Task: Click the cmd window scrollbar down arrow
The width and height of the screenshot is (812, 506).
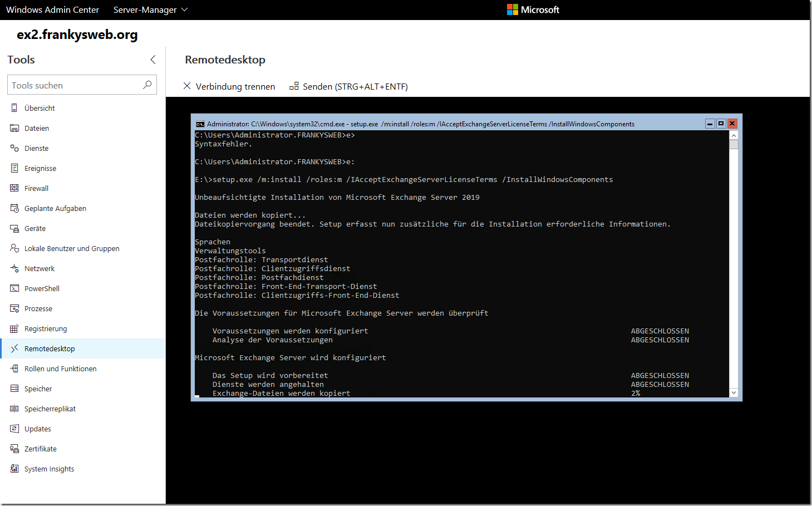Action: (734, 392)
